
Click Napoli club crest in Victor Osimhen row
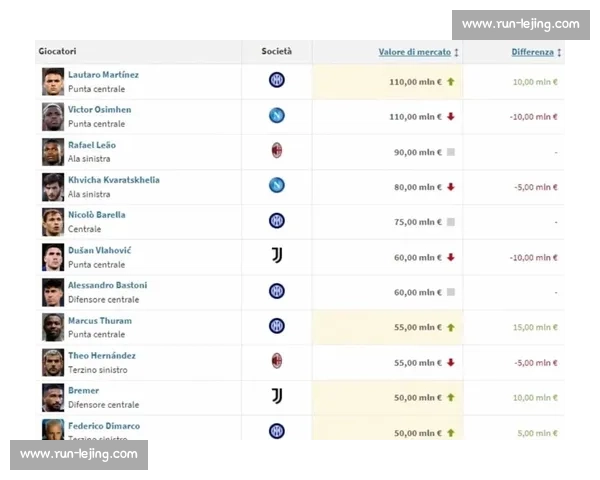click(277, 116)
